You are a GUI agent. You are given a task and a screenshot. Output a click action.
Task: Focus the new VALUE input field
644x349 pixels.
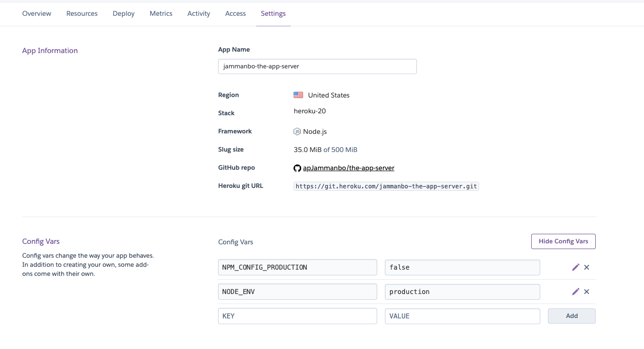tap(462, 316)
